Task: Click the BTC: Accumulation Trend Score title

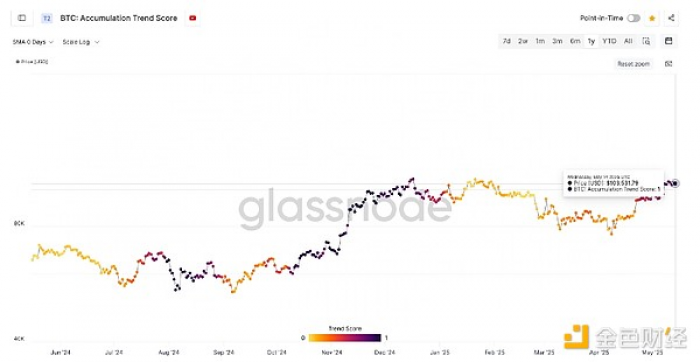Action: [x=119, y=18]
